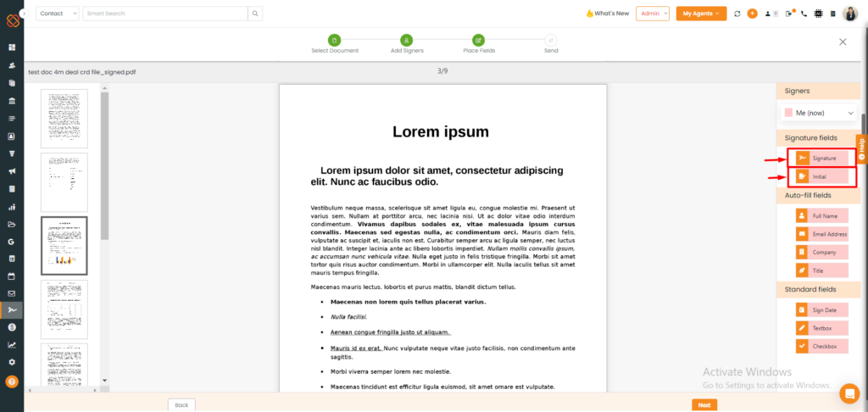Click the Smart Search input field
The height and width of the screenshot is (412, 868).
(x=165, y=14)
